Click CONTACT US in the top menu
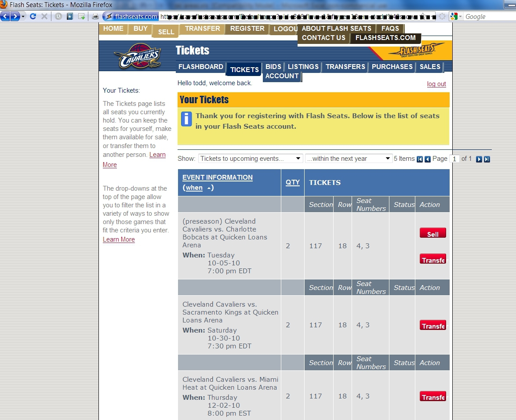The width and height of the screenshot is (516, 420). [323, 38]
